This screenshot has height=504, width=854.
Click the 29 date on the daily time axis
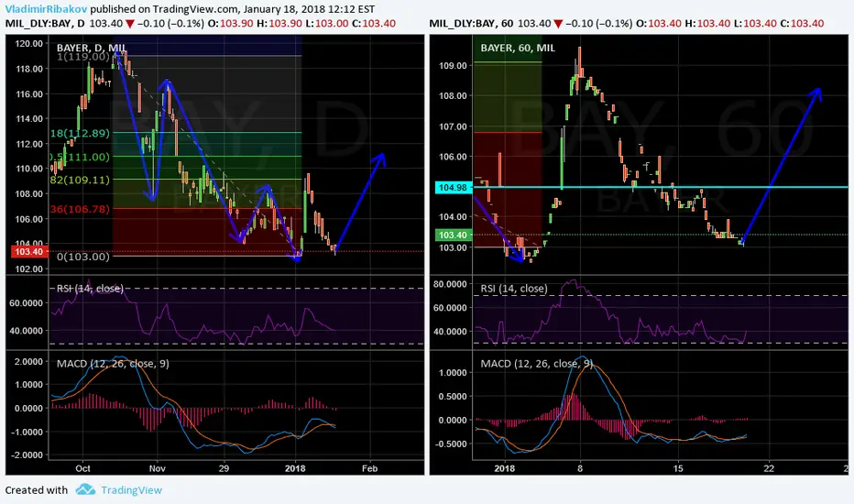coord(224,468)
